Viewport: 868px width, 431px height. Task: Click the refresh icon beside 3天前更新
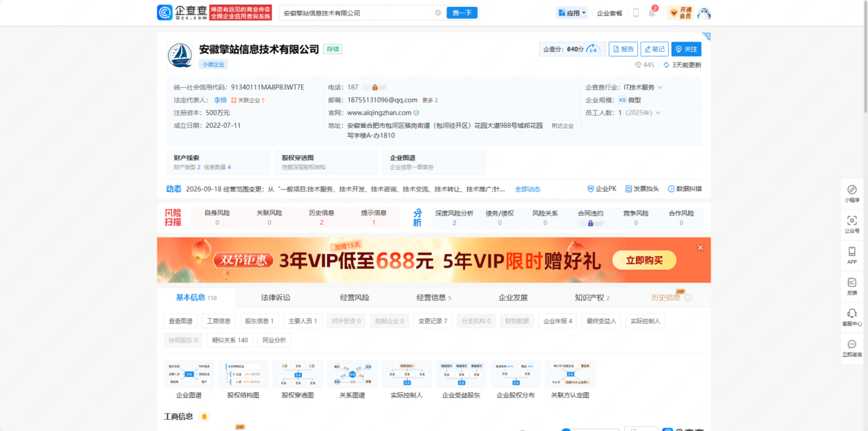[666, 65]
